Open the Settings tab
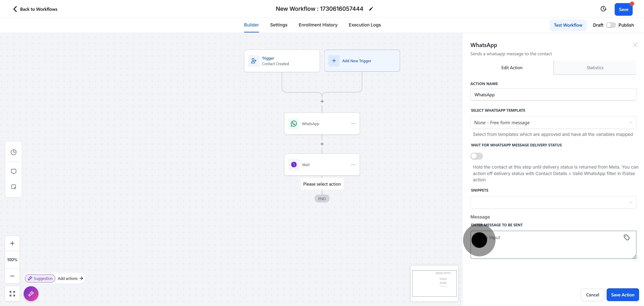644x306 pixels. tap(278, 25)
